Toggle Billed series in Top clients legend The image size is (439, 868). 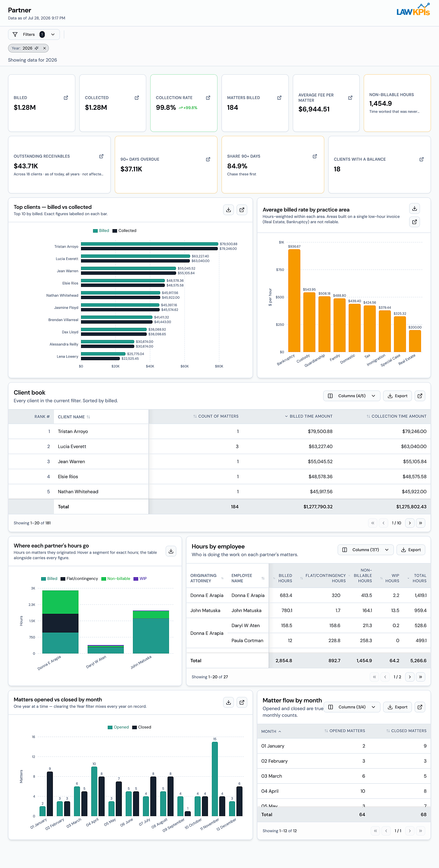coord(101,231)
